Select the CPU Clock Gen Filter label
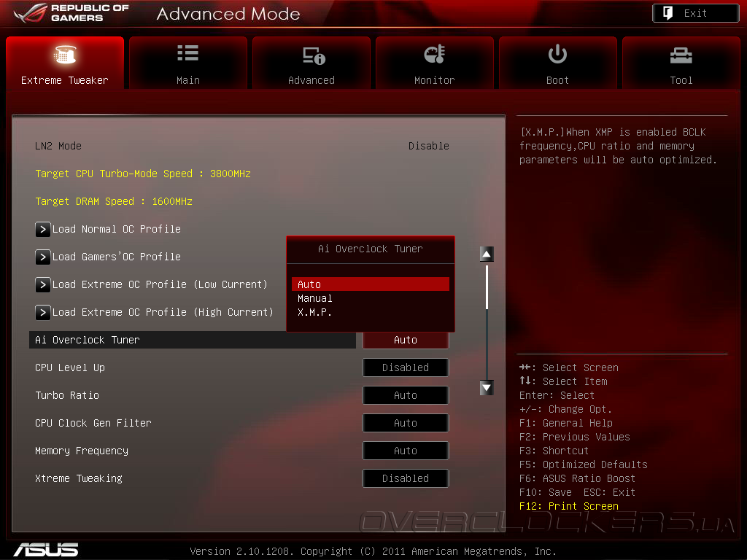This screenshot has height=560, width=747. point(93,423)
